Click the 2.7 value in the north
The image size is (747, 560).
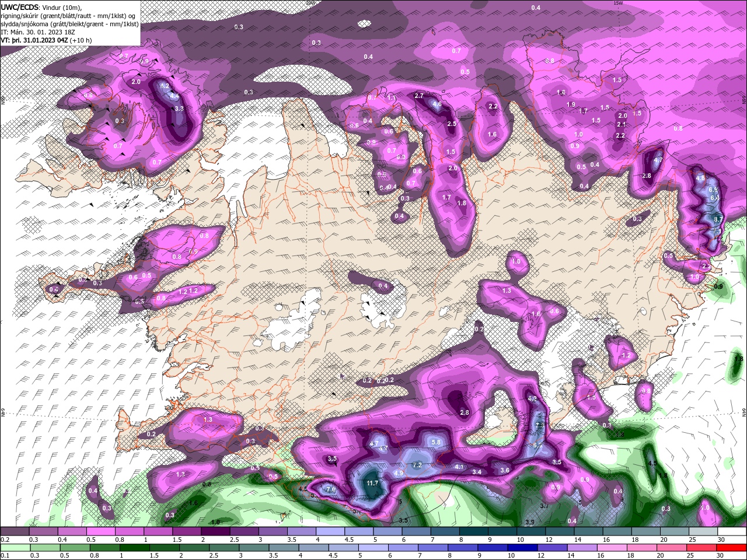(419, 96)
